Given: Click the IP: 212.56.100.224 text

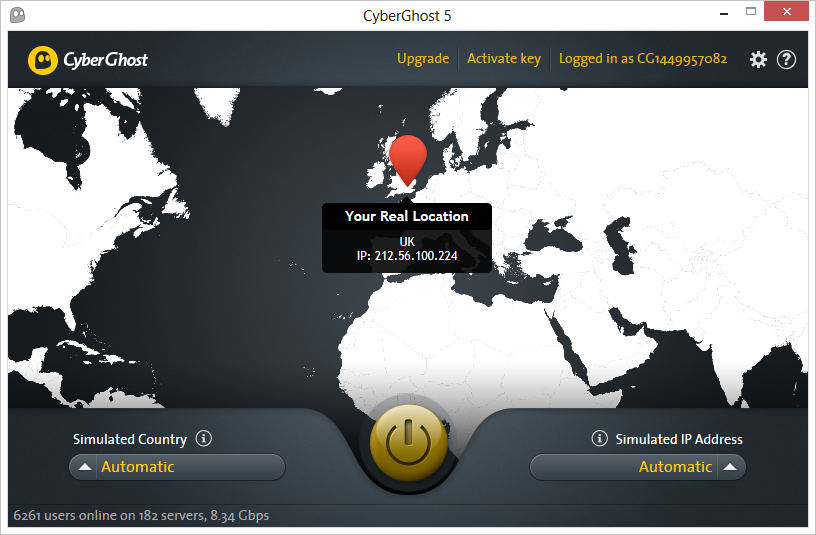Looking at the screenshot, I should 407,256.
